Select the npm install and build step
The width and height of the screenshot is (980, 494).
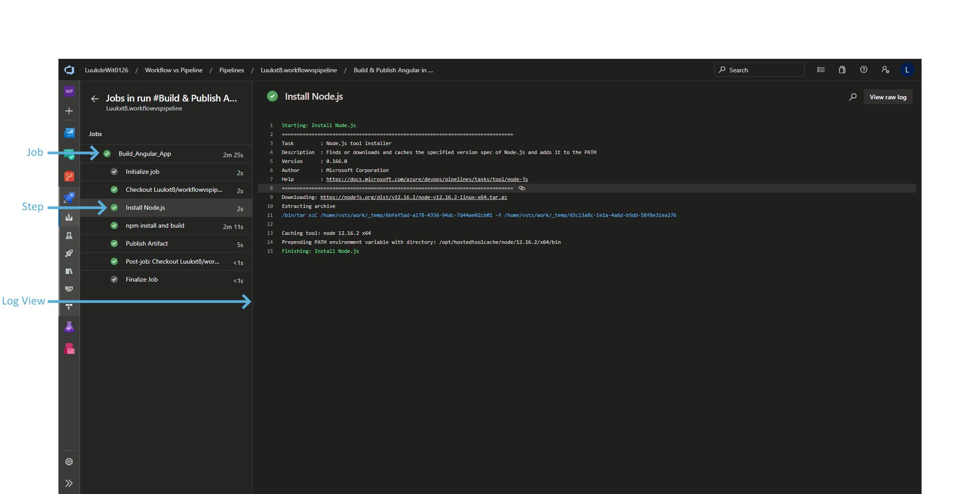coord(155,225)
